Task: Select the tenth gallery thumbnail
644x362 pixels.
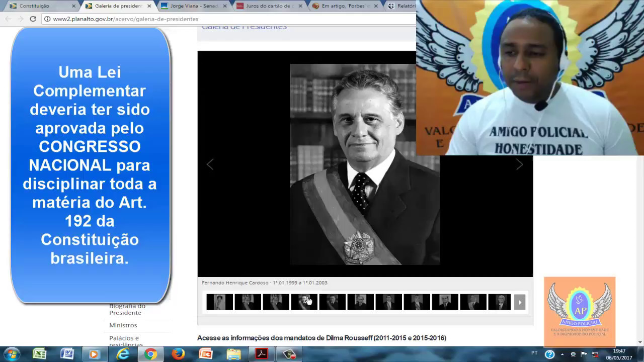Action: 473,302
